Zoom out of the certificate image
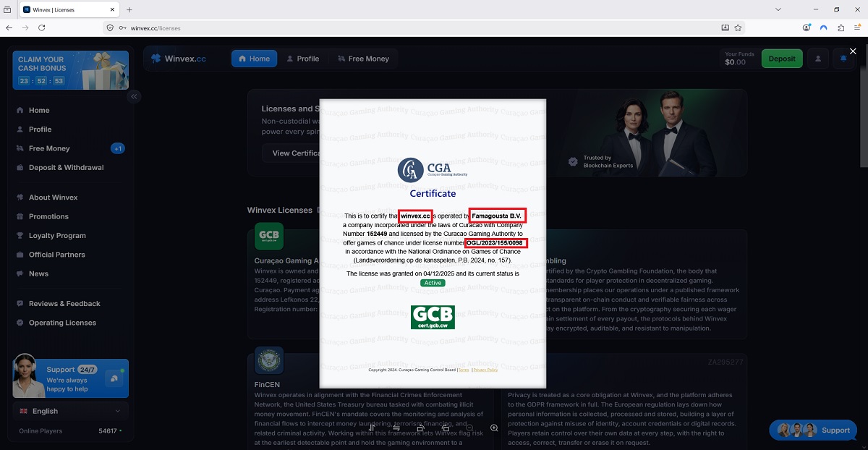 469,428
